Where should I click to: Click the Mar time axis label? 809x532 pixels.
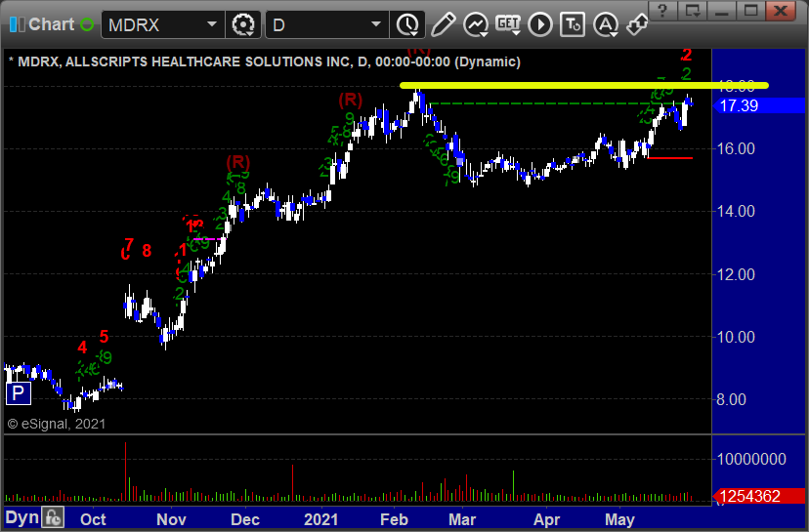462,519
